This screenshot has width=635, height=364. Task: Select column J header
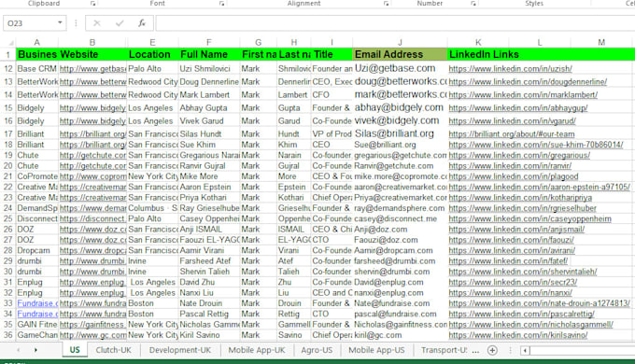point(400,43)
